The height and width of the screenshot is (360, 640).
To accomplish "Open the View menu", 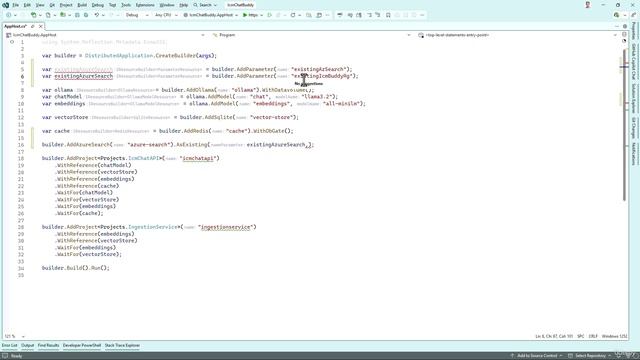I will [40, 5].
